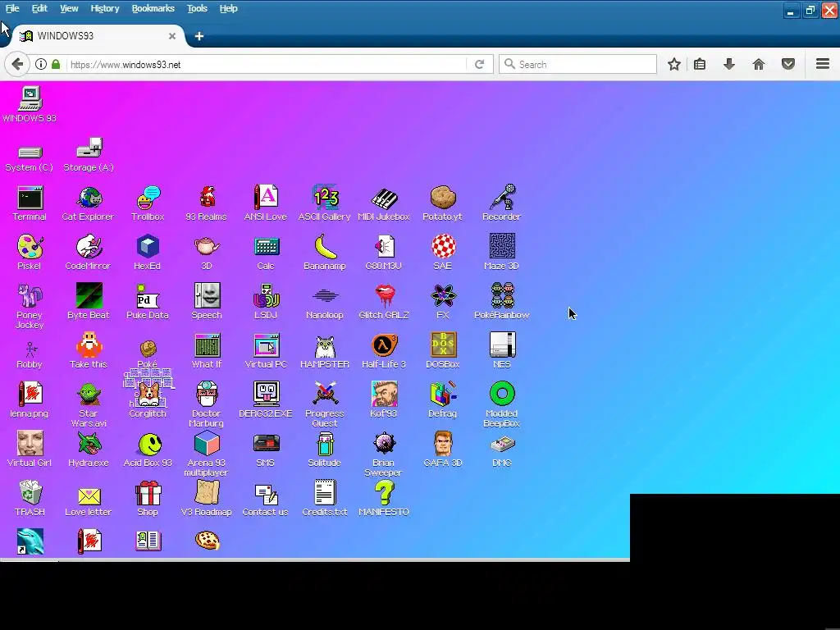Launch ANSI Love

(x=266, y=203)
